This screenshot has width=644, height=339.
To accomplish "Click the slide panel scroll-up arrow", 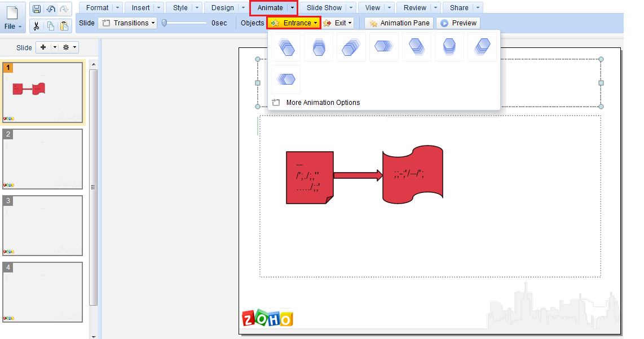I will point(94,64).
